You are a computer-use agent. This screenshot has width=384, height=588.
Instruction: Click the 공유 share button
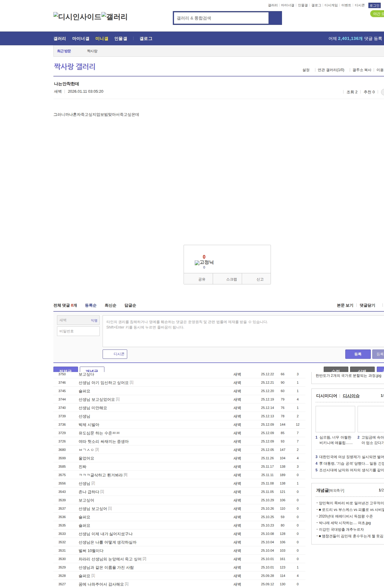tap(198, 279)
